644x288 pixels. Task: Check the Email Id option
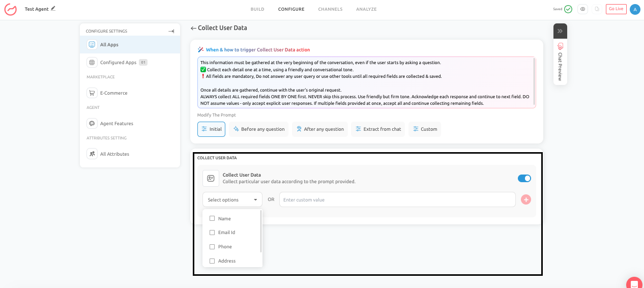pos(212,233)
